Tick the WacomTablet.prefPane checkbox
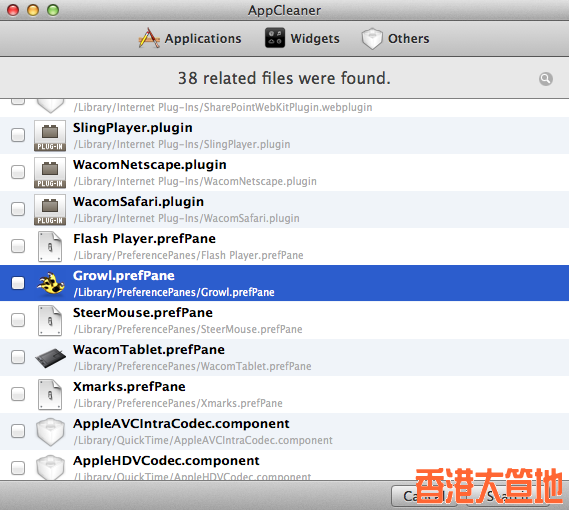 [x=18, y=357]
